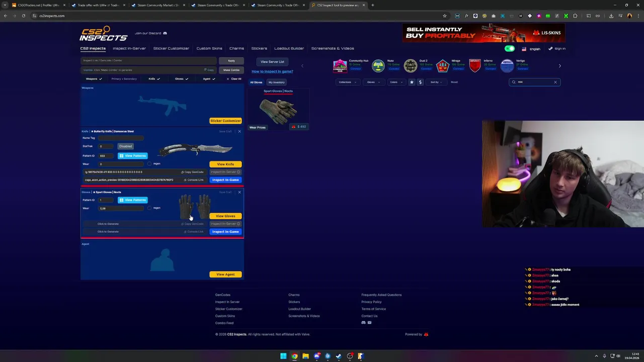Image resolution: width=644 pixels, height=362 pixels.
Task: Show previous servers with the left arrow
Action: 302,66
